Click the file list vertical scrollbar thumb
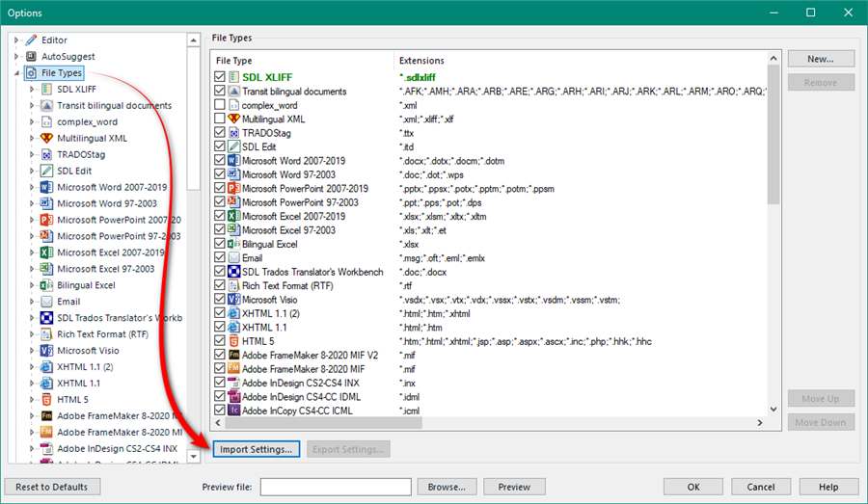Image resolution: width=868 pixels, height=504 pixels. (x=773, y=135)
